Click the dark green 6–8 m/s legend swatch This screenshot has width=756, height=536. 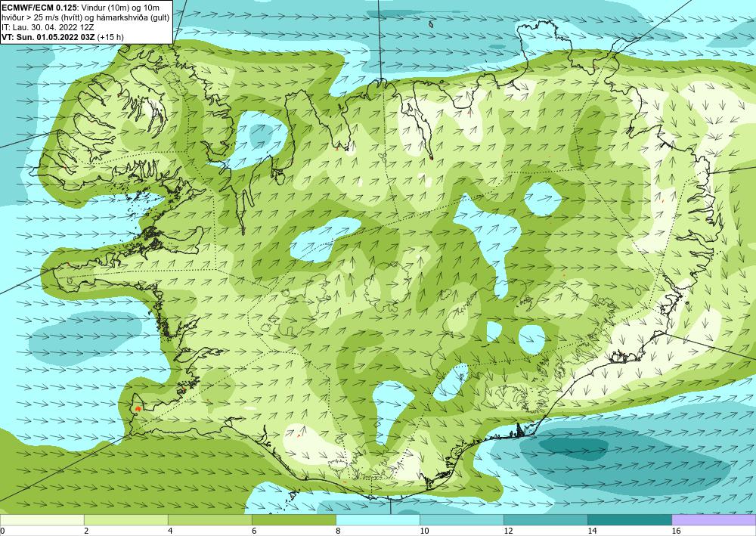click(x=293, y=519)
